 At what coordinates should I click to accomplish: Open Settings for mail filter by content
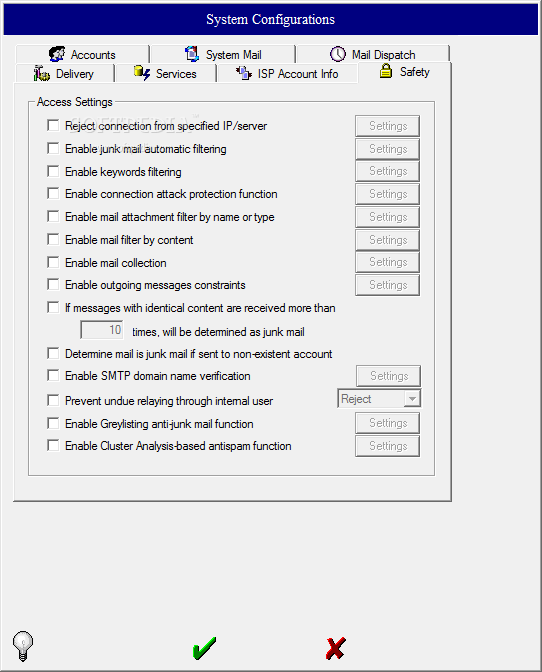388,240
